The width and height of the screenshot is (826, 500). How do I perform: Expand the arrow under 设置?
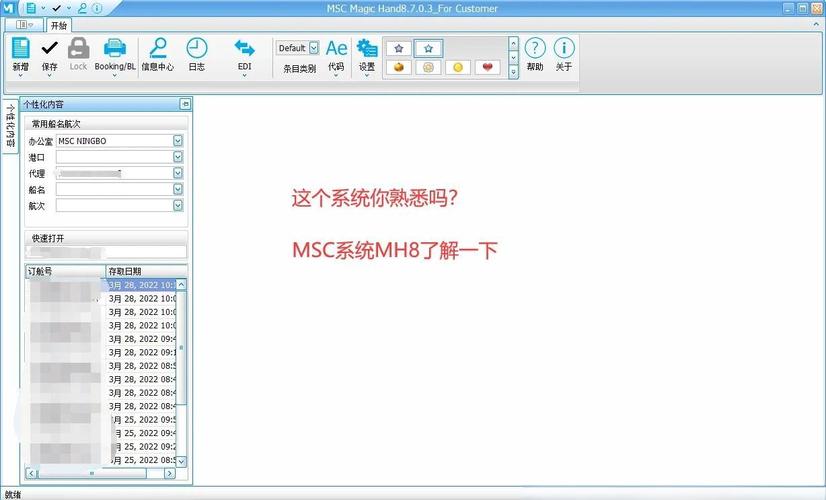367,75
